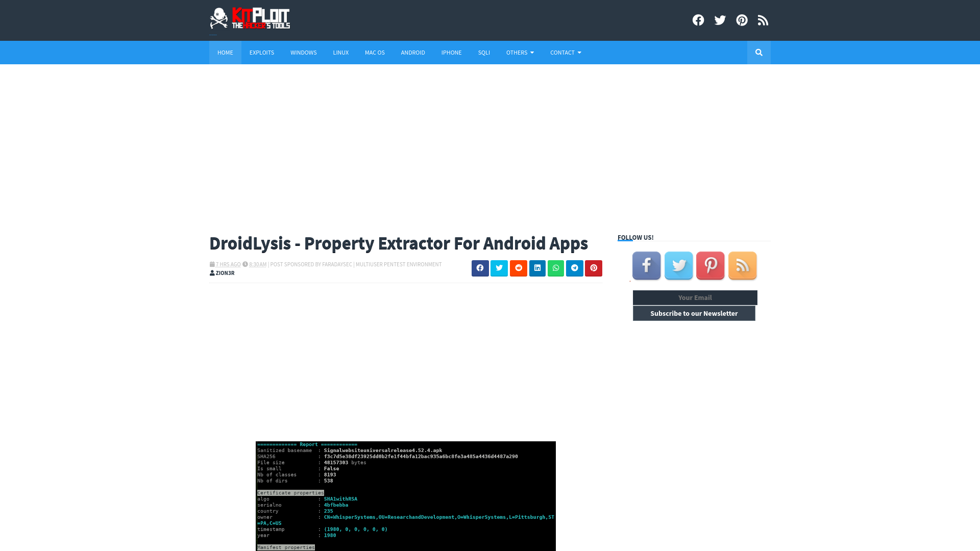Open the DroidLysis post title
The height and width of the screenshot is (551, 980).
pos(399,243)
